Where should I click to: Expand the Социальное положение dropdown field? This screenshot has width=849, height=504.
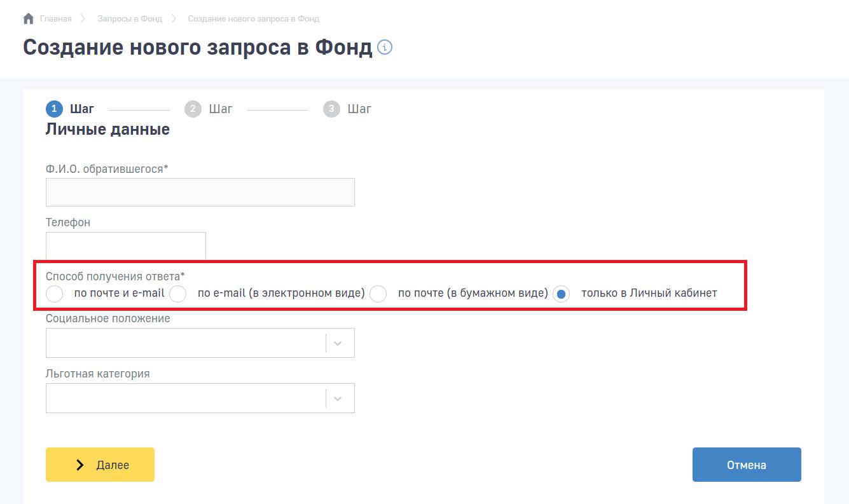(186, 343)
